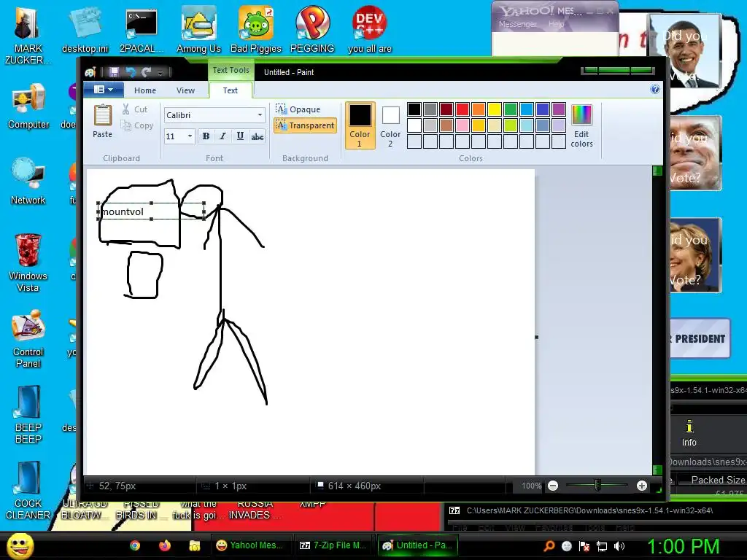Pick the pink color swatch
Viewport: 747px width, 560px height.
[462, 125]
